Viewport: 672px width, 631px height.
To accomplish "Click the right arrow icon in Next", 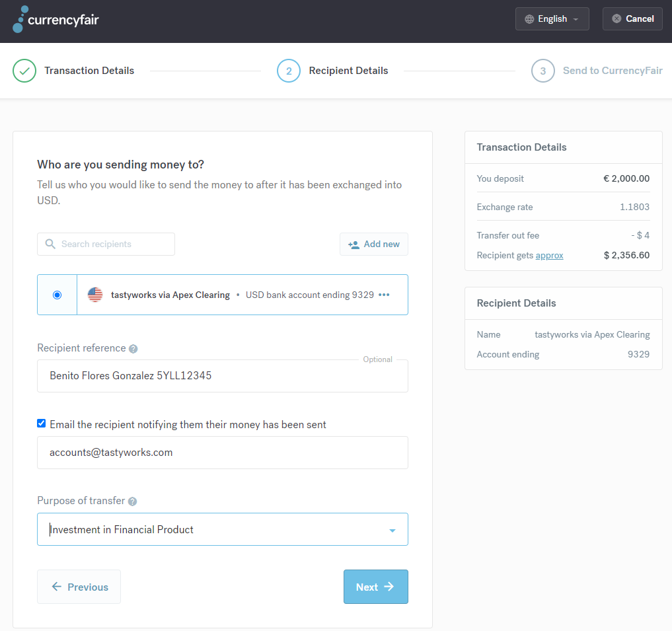I will tap(389, 587).
